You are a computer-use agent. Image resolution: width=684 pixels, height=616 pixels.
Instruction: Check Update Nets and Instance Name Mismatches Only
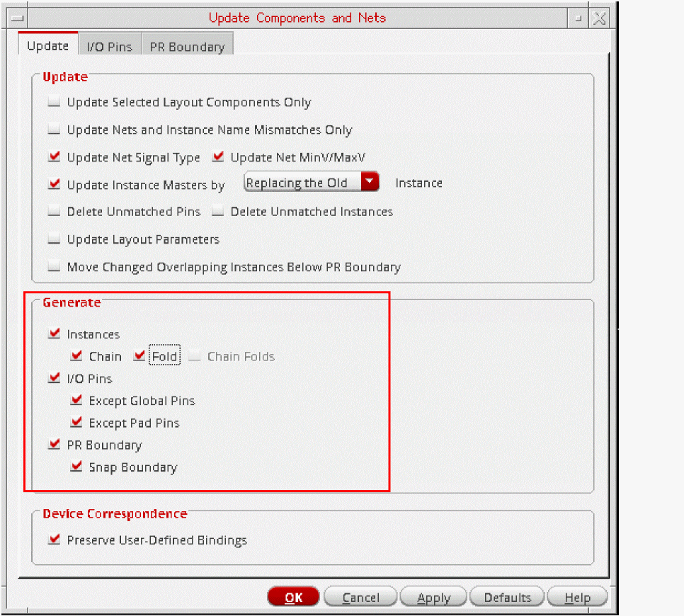[x=54, y=130]
